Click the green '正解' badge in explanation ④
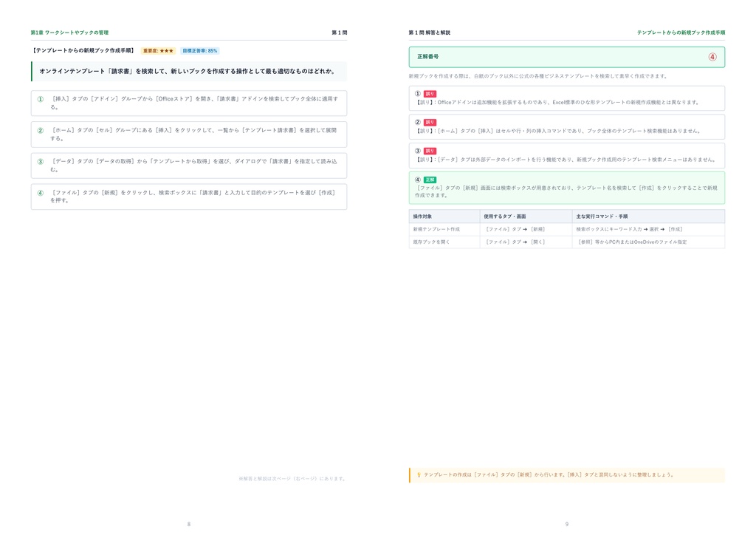756x535 pixels. click(430, 180)
